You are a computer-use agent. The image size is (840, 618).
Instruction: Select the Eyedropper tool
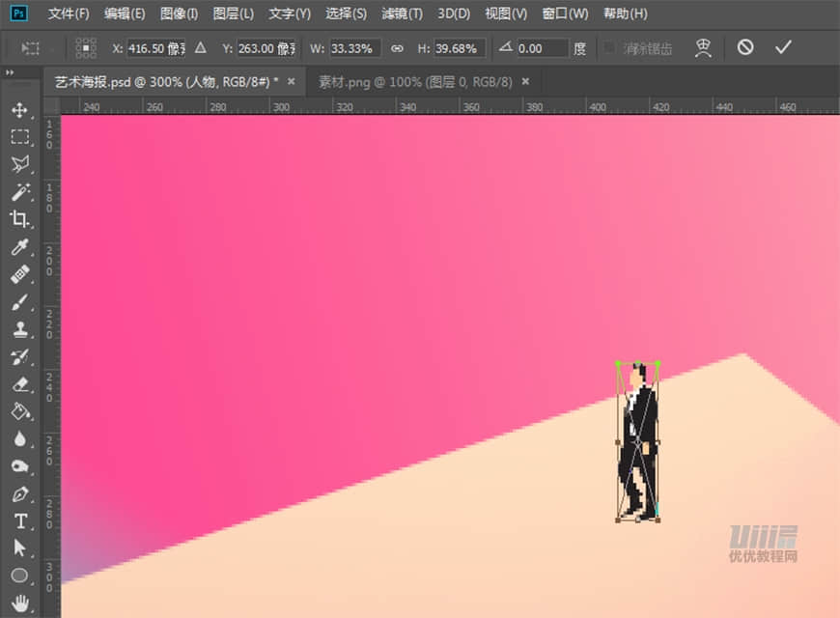coord(20,247)
